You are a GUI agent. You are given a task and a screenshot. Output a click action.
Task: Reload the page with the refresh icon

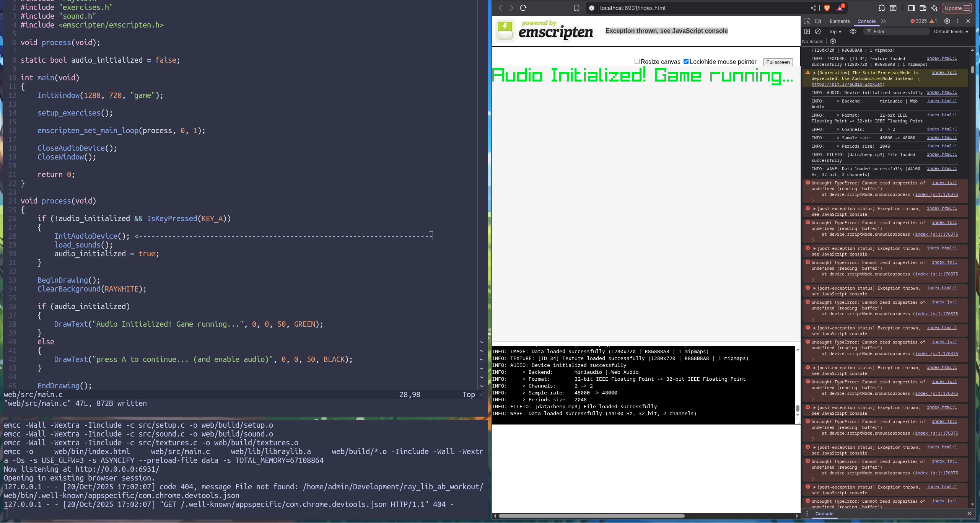pos(523,8)
